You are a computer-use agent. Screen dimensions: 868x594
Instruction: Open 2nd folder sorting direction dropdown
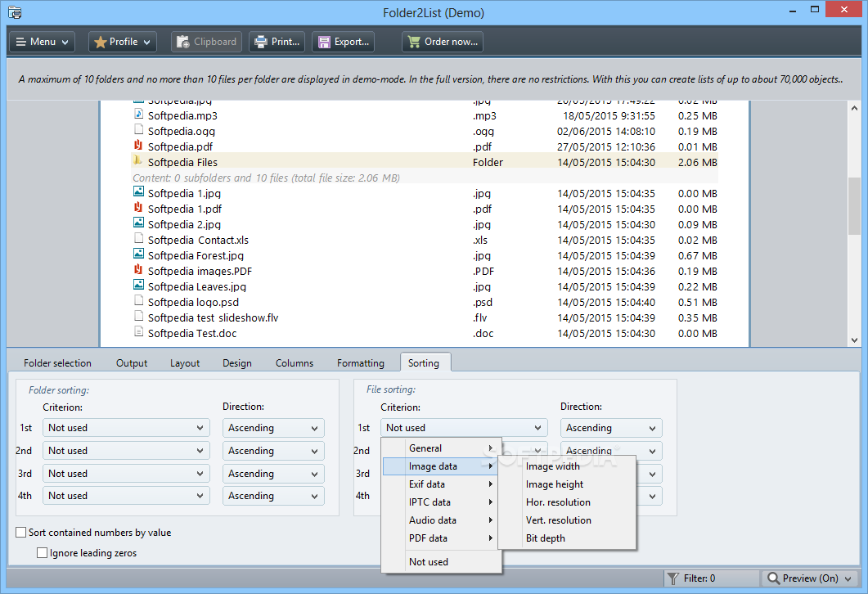tap(273, 451)
